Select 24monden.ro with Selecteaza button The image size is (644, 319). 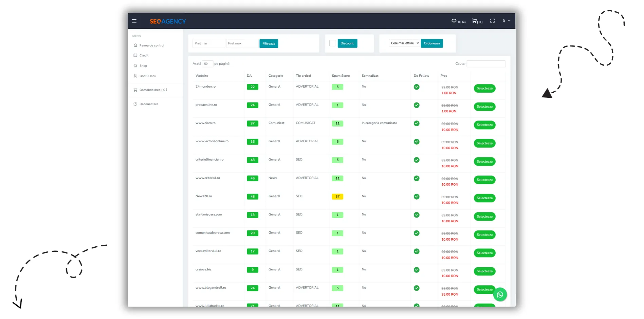click(x=484, y=89)
